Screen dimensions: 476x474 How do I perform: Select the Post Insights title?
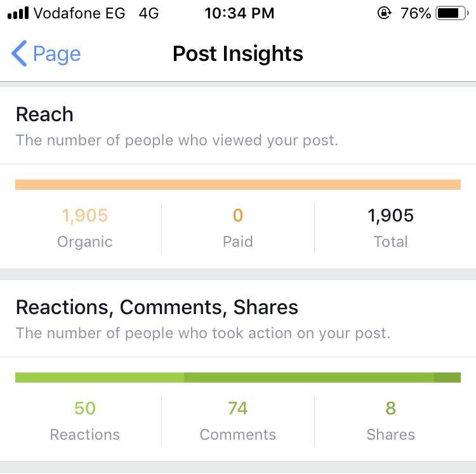coord(238,54)
